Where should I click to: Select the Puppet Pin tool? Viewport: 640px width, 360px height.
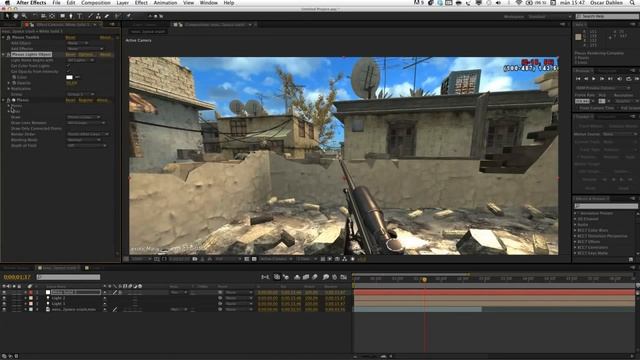(x=128, y=16)
